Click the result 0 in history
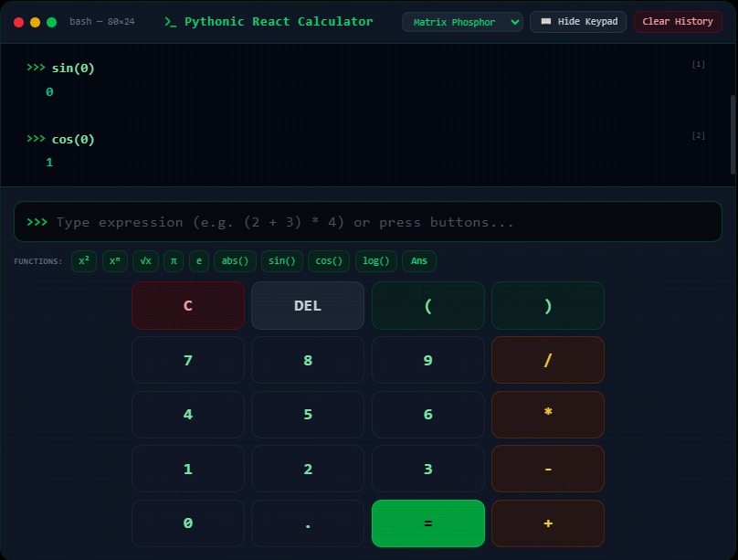 49,91
